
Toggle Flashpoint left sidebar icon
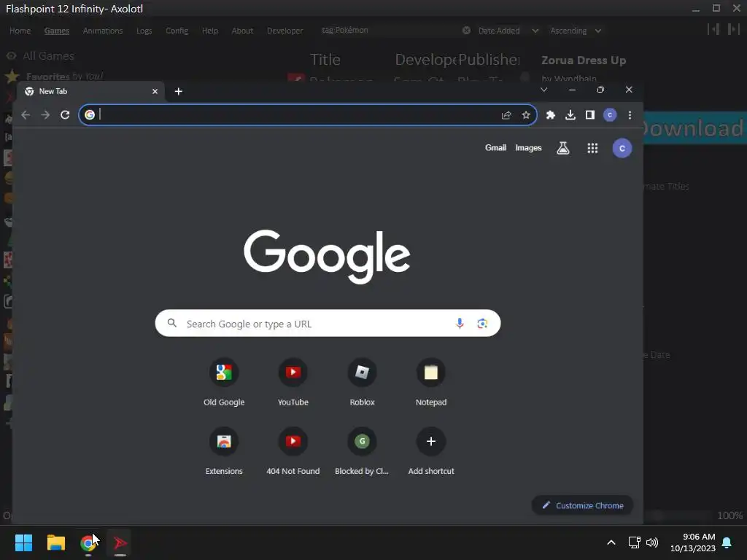click(713, 29)
